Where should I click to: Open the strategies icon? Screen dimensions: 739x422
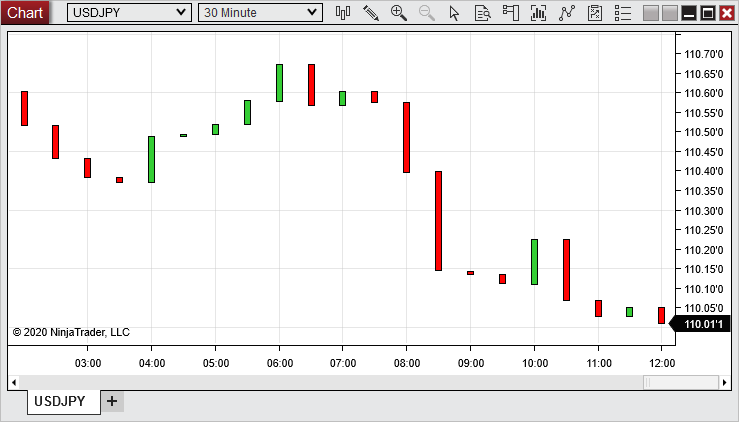[x=567, y=13]
